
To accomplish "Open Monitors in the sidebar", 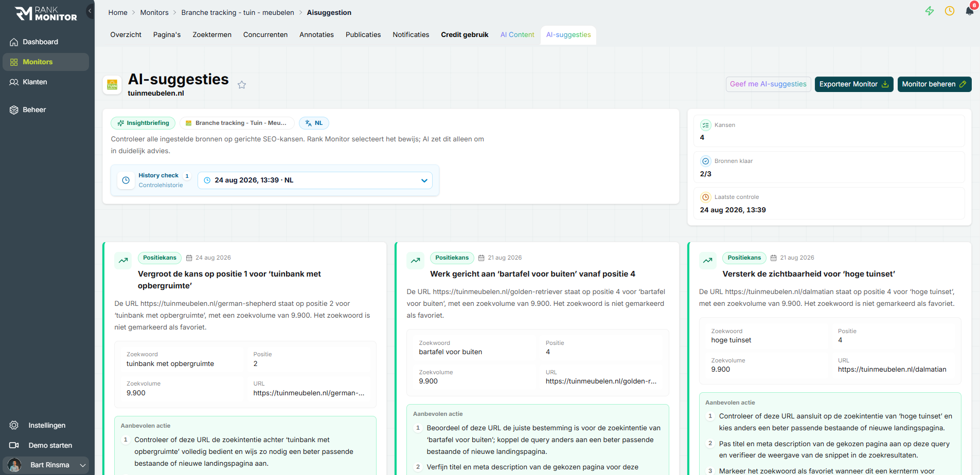I will (x=45, y=62).
